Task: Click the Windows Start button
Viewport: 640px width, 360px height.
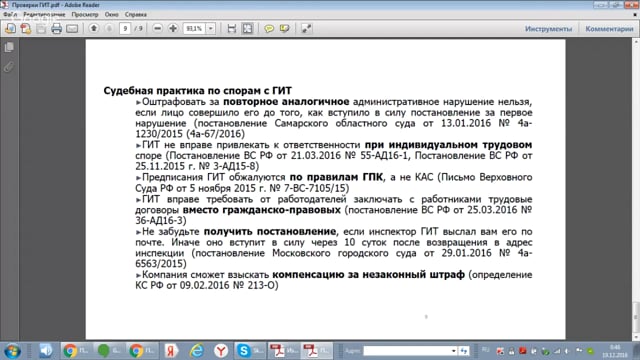Action: [x=12, y=351]
